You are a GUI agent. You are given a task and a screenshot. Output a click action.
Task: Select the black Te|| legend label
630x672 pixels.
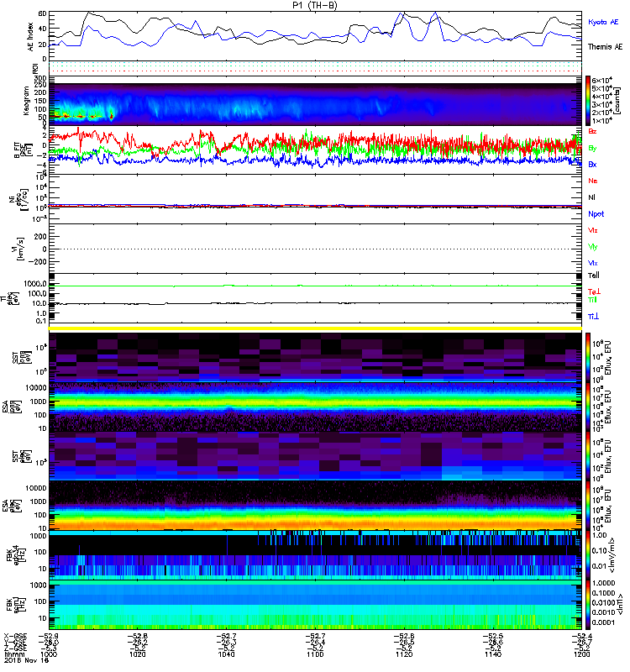594,276
